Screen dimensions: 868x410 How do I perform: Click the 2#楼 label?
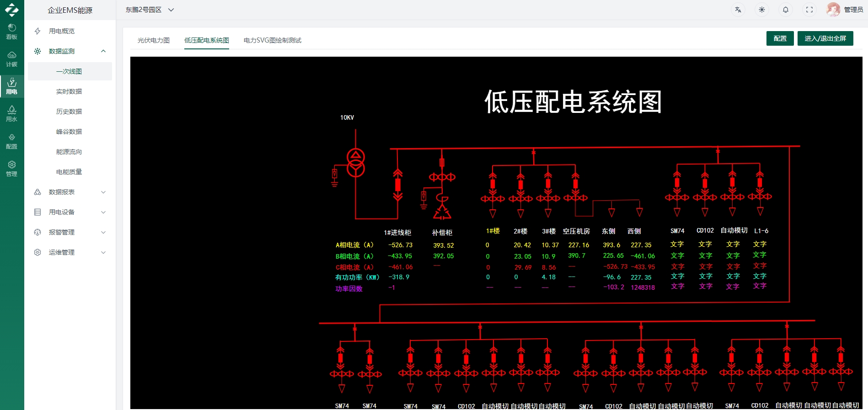point(520,231)
